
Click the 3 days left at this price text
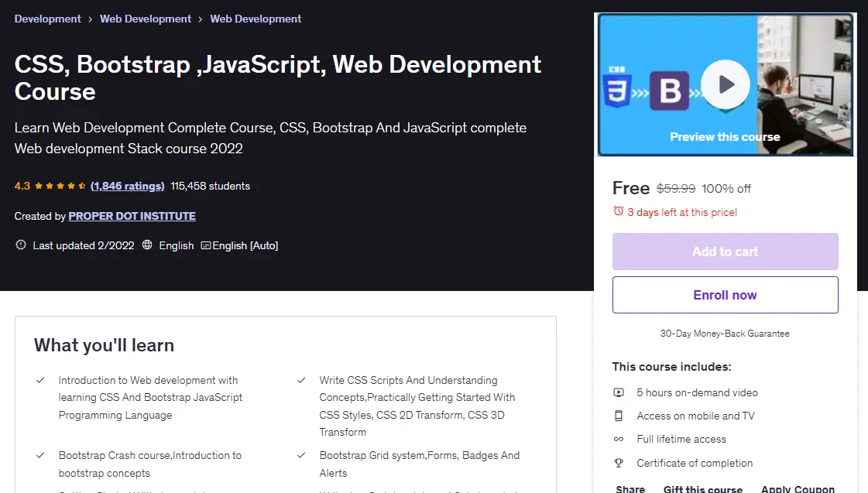coord(682,213)
